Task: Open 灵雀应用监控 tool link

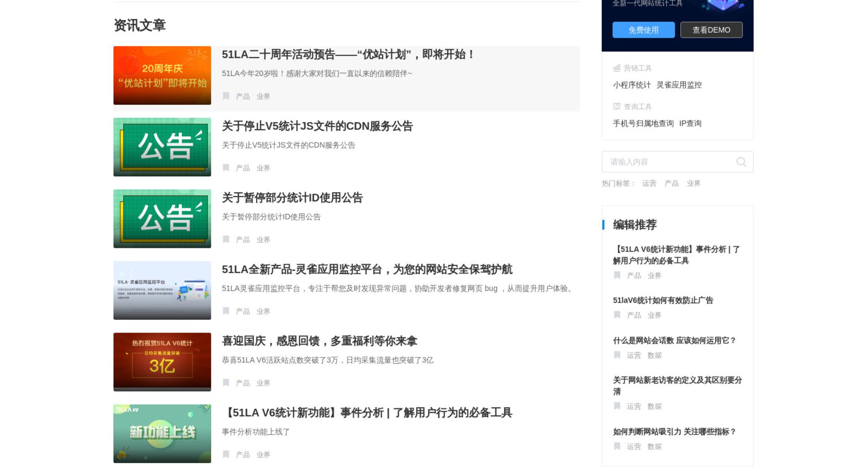Action: (679, 85)
